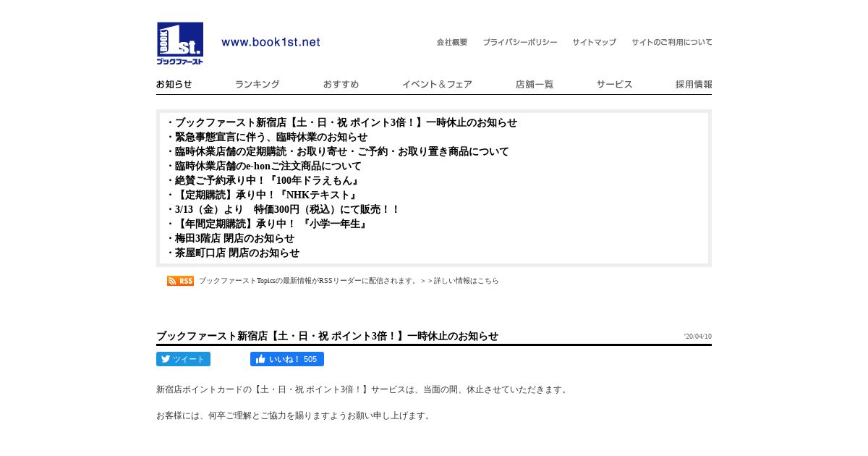Open 『NHKテキスト』 定期購読 notice
The width and height of the screenshot is (868, 456).
click(268, 195)
